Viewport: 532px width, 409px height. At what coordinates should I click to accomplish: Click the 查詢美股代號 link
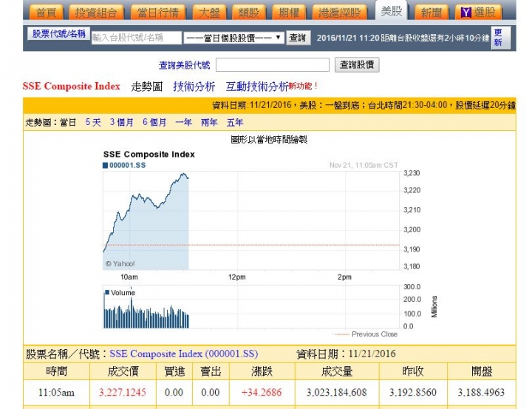(x=184, y=65)
